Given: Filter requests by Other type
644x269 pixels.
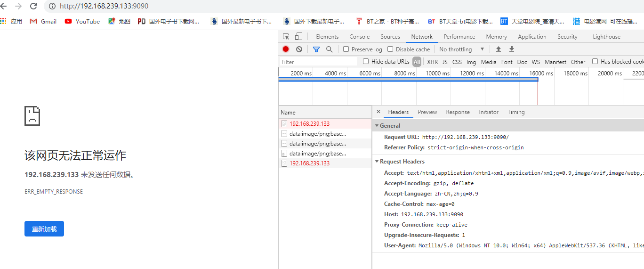Looking at the screenshot, I should tap(578, 62).
